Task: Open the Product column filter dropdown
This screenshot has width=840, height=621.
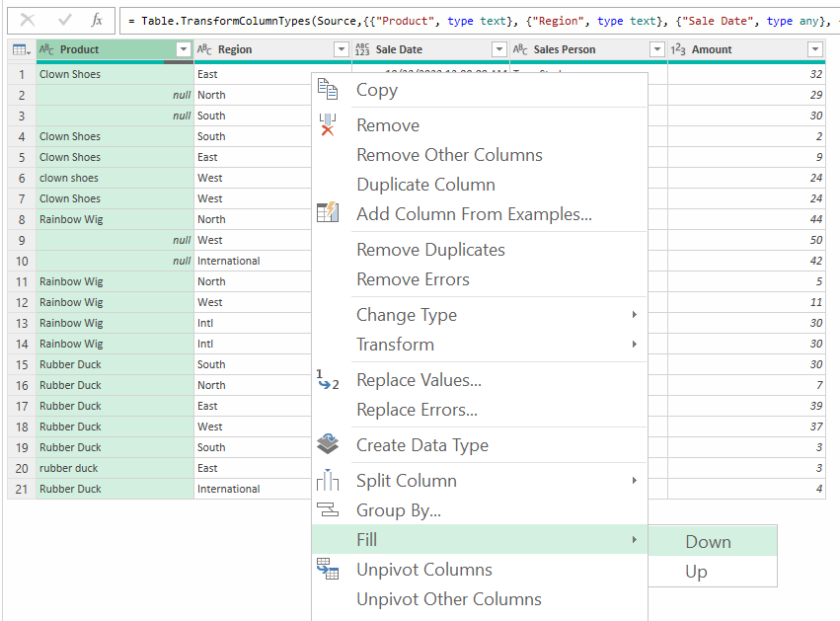Action: click(183, 49)
